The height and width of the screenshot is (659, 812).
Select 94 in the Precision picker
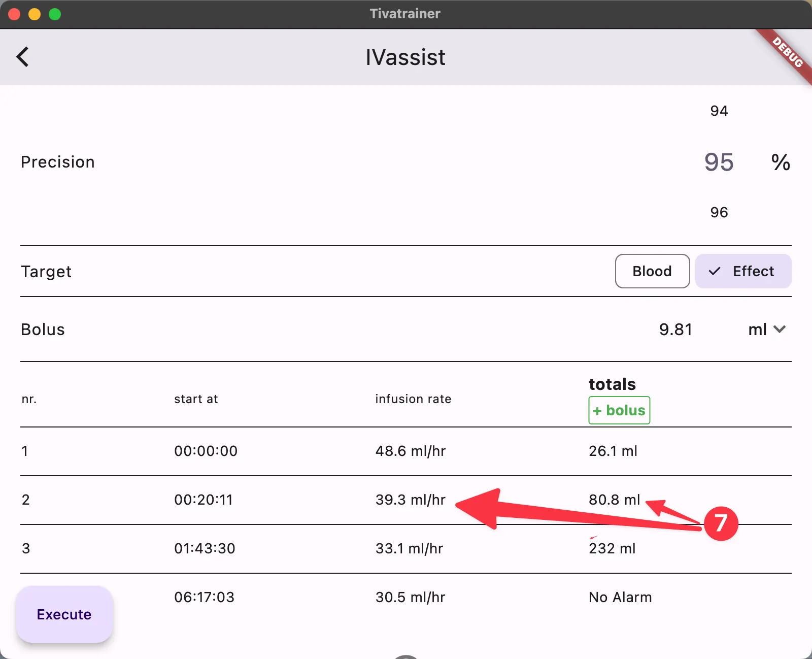[719, 111]
